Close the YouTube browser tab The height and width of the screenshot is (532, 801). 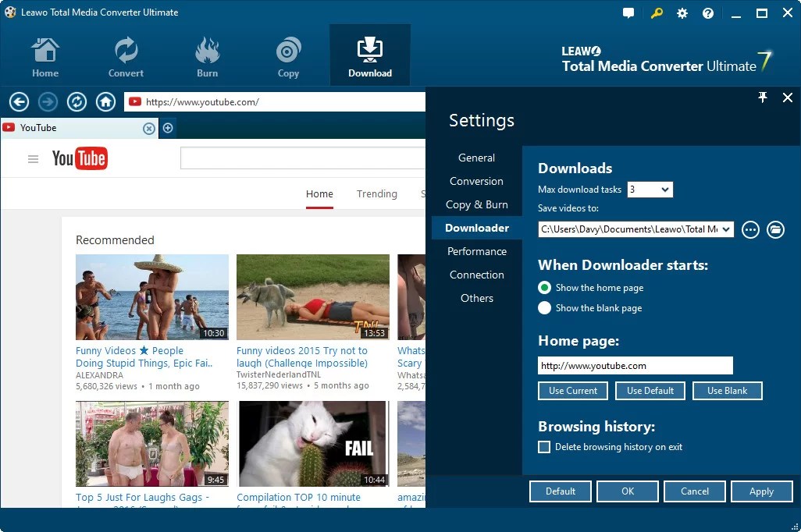point(148,128)
